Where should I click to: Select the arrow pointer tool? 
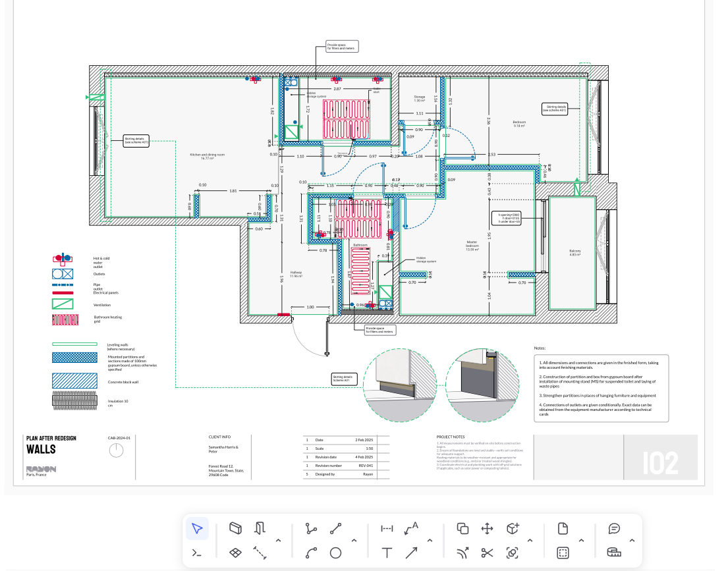pos(197,528)
